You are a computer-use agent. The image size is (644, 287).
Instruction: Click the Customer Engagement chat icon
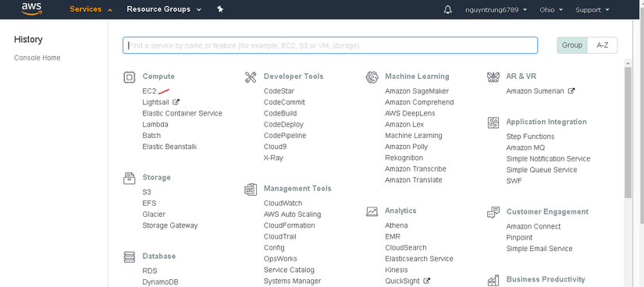493,212
